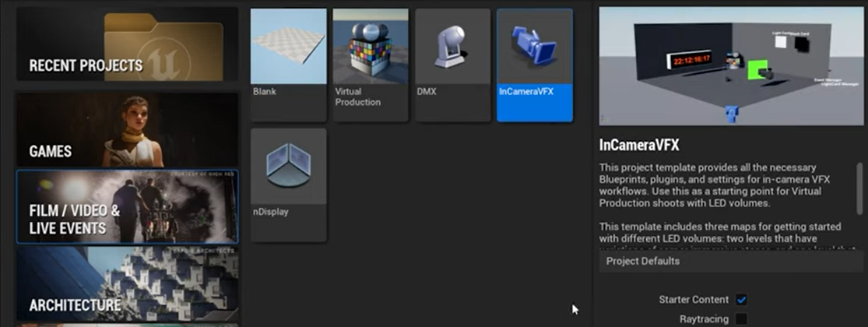Click the Starter Content label
The image size is (868, 327).
point(694,300)
